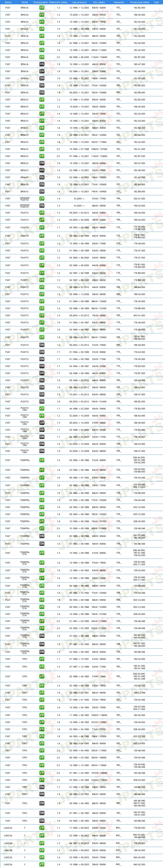
Task: Click engine code 840 A4.000
Action: pyautogui.click(x=139, y=858)
